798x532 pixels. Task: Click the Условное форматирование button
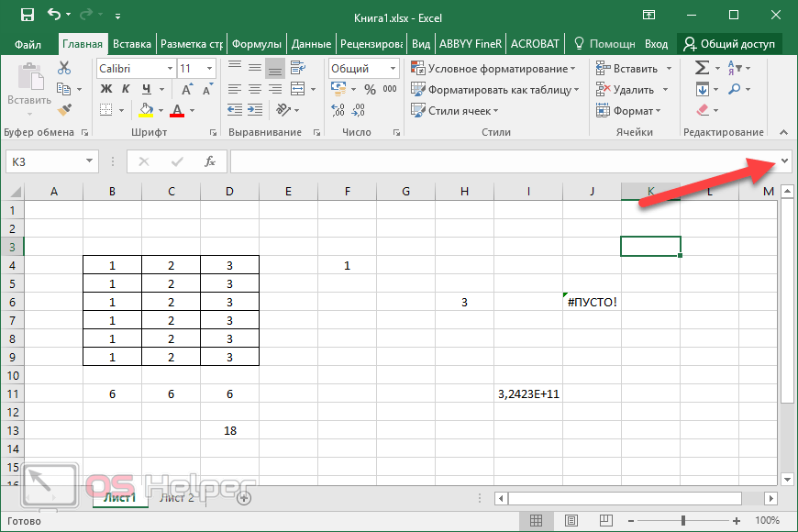[x=493, y=69]
